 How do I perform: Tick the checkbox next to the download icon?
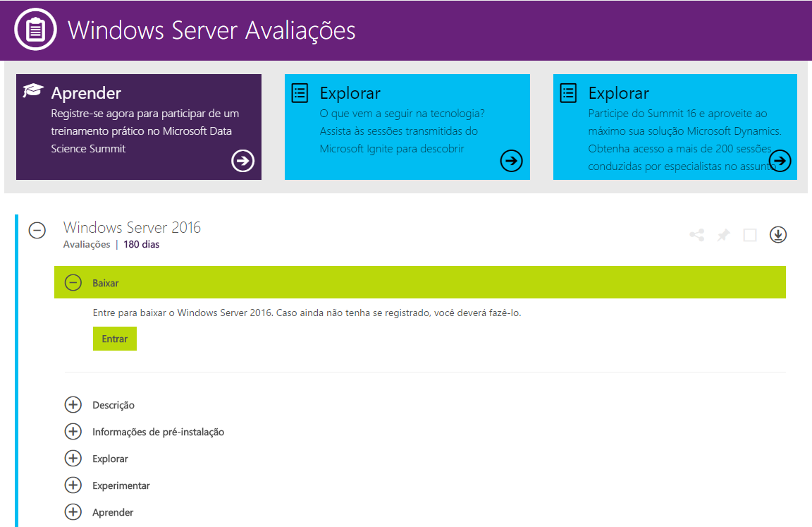coord(750,235)
